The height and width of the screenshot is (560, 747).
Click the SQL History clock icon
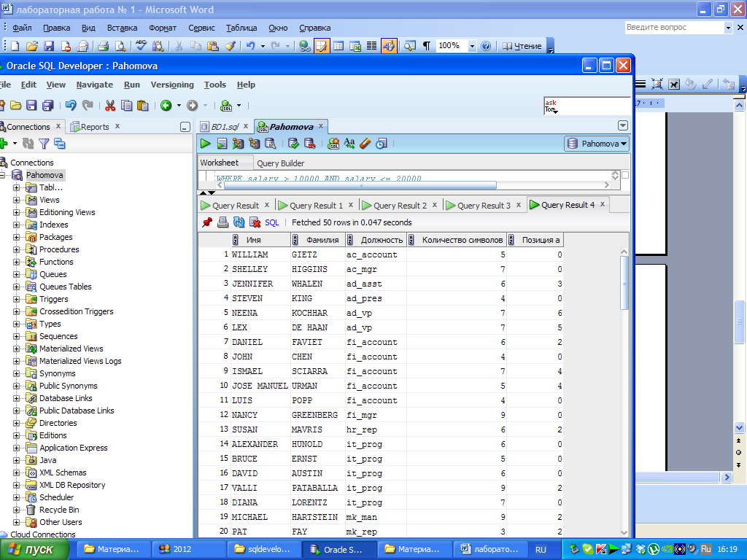(382, 144)
